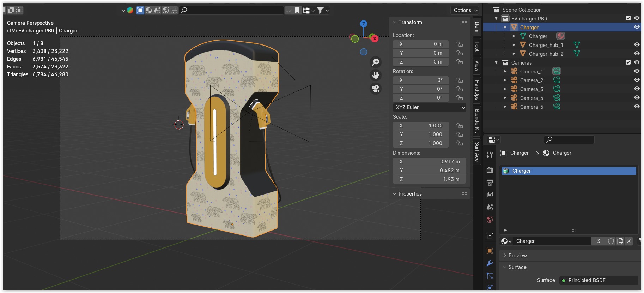
Task: Toggle lock on Z rotation
Action: (460, 98)
